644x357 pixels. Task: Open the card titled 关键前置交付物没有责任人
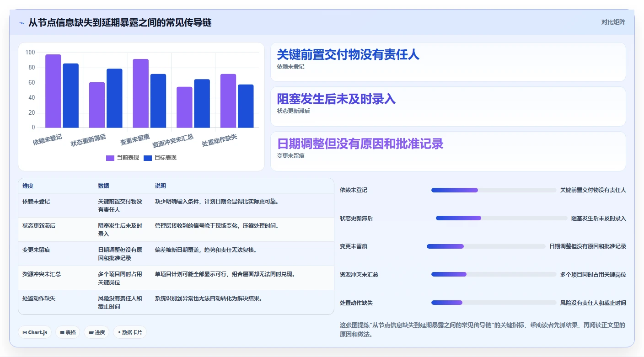click(448, 62)
